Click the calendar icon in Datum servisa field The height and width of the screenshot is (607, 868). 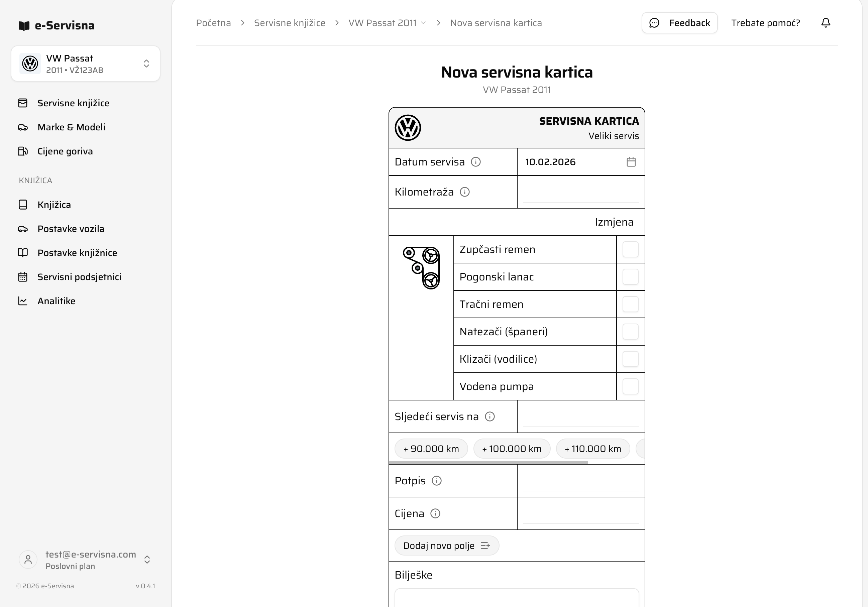pos(631,162)
